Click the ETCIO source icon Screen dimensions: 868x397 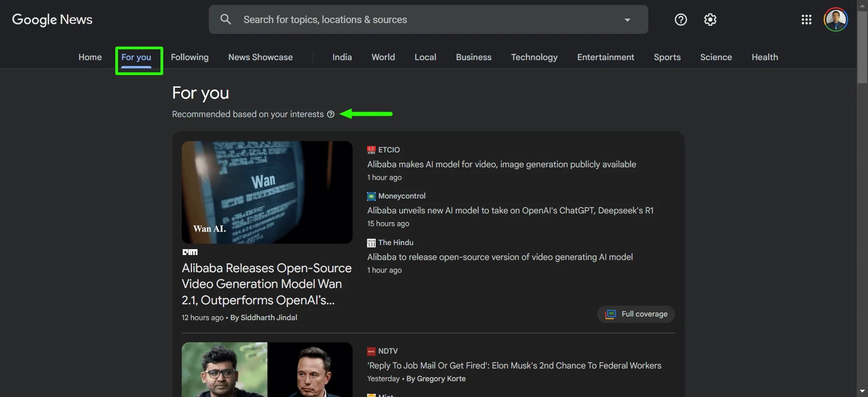point(371,150)
